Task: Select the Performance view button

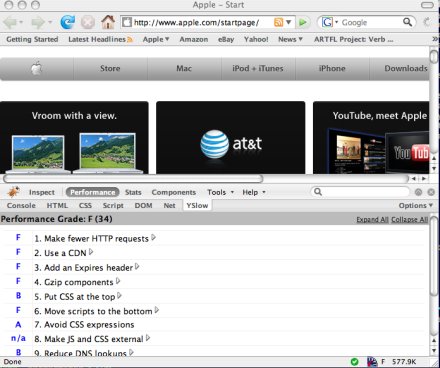Action: pyautogui.click(x=92, y=192)
